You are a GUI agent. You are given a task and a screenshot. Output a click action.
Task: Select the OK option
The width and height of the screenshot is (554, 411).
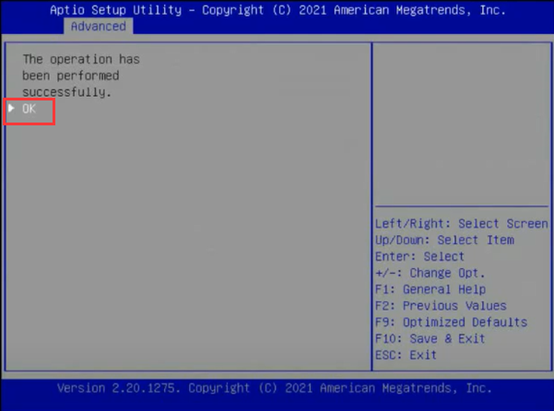[x=29, y=109]
